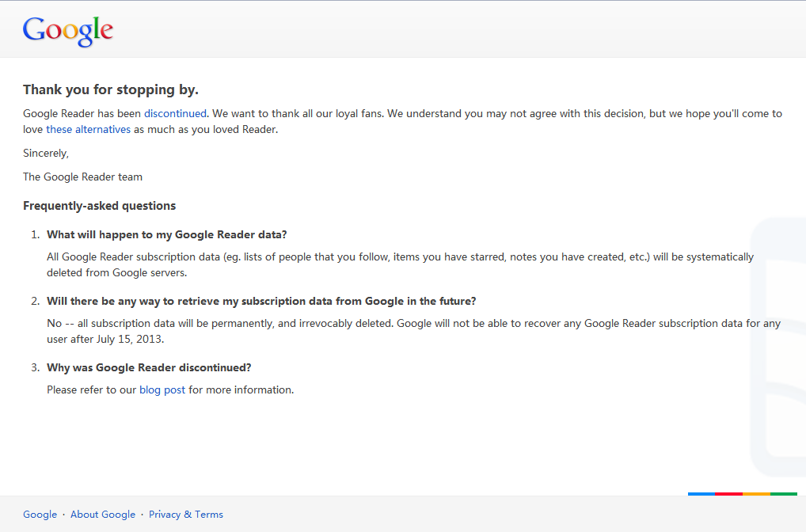Viewport: 806px width, 532px height.
Task: Click "The Google Reader team" signature text
Action: [x=82, y=177]
